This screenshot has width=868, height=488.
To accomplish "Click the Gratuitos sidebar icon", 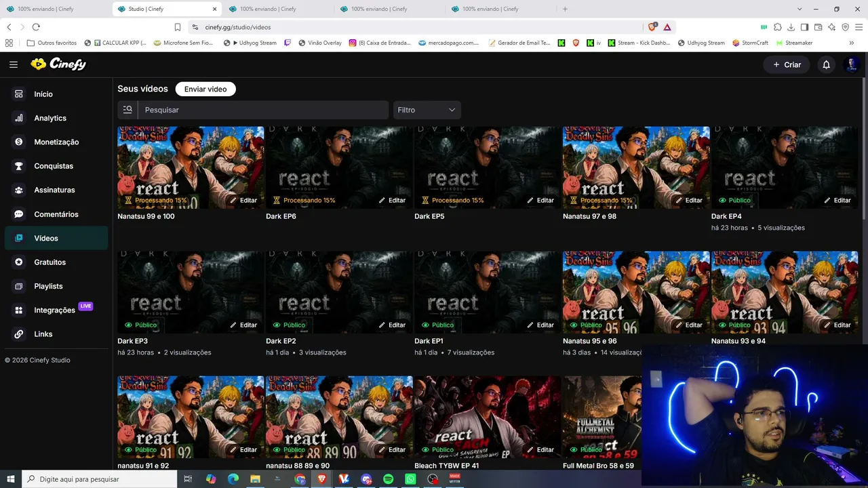I will [x=19, y=262].
